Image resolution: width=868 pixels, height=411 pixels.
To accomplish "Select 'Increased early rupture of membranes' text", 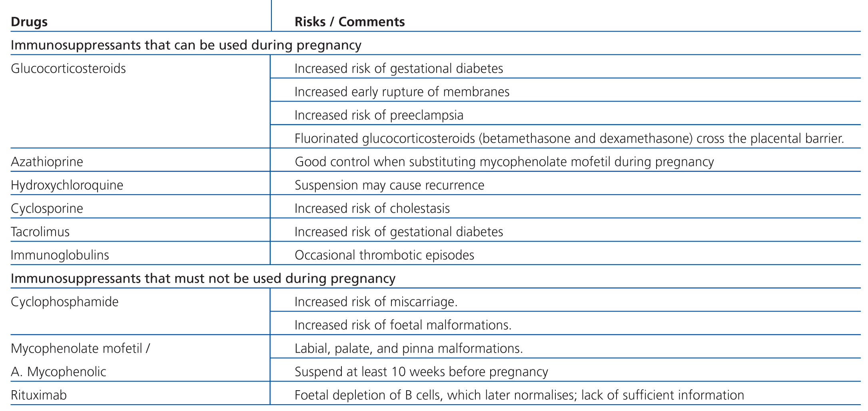I will coord(402,92).
